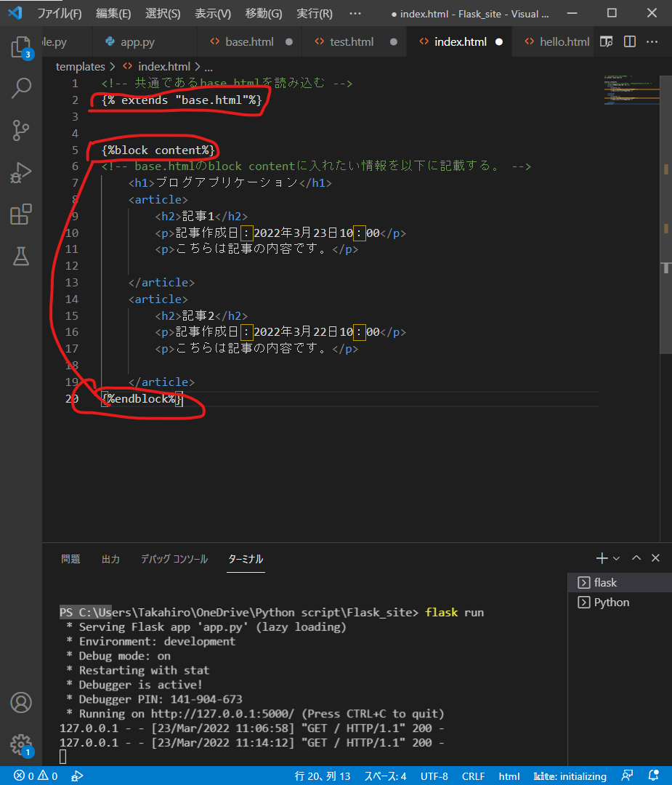Open the title bar overflow ellipsis menu

click(x=355, y=13)
